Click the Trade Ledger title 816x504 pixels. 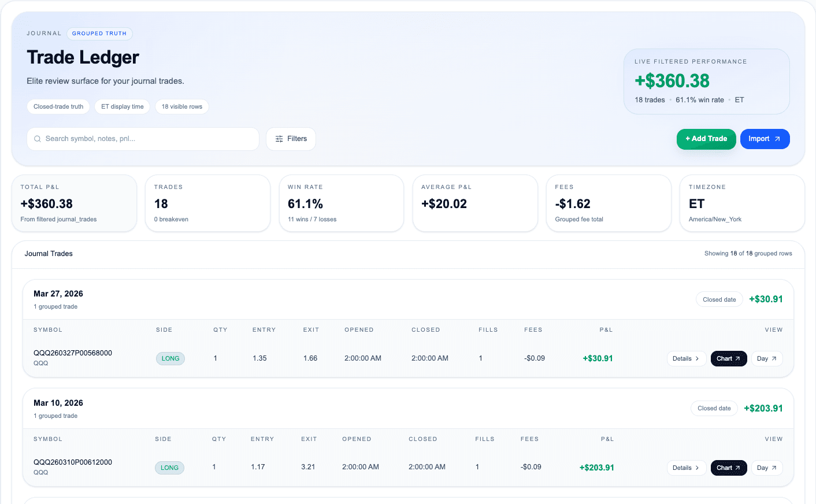coord(83,57)
